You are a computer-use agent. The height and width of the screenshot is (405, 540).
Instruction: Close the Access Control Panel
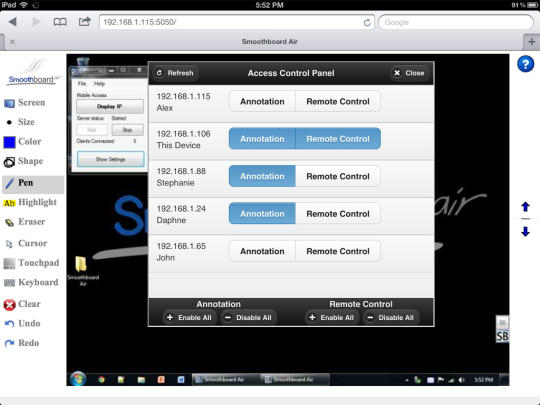409,73
